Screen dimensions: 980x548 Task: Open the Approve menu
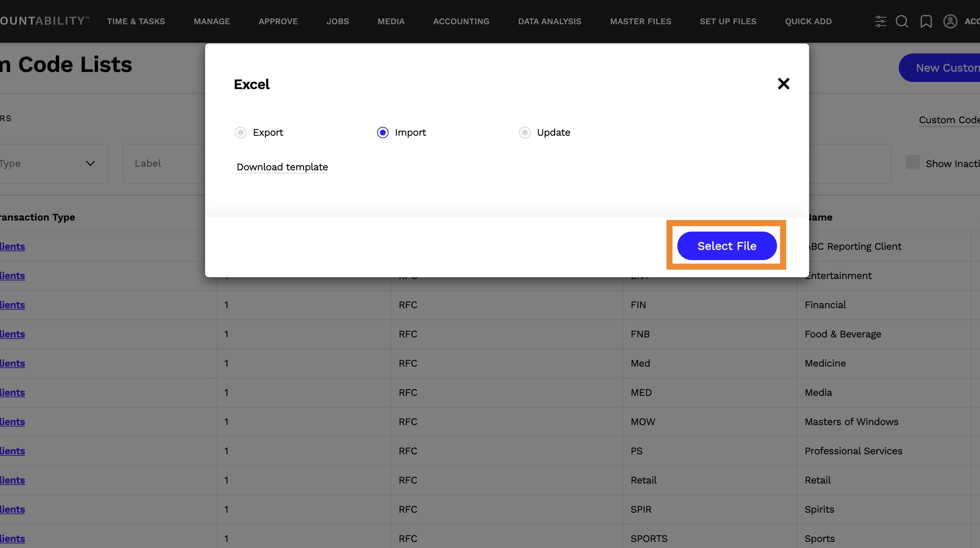click(x=278, y=21)
